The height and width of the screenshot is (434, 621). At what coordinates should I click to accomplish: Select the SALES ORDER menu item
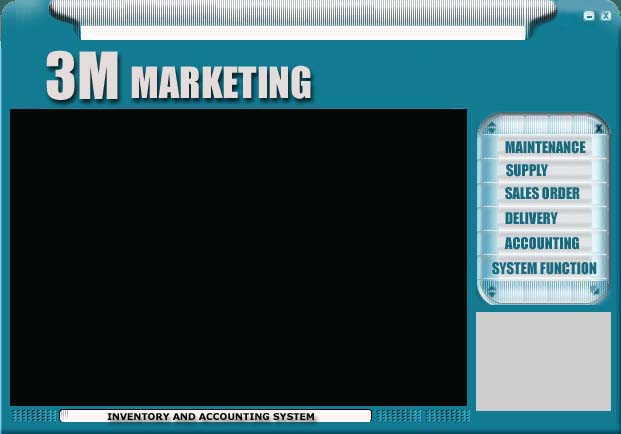542,194
